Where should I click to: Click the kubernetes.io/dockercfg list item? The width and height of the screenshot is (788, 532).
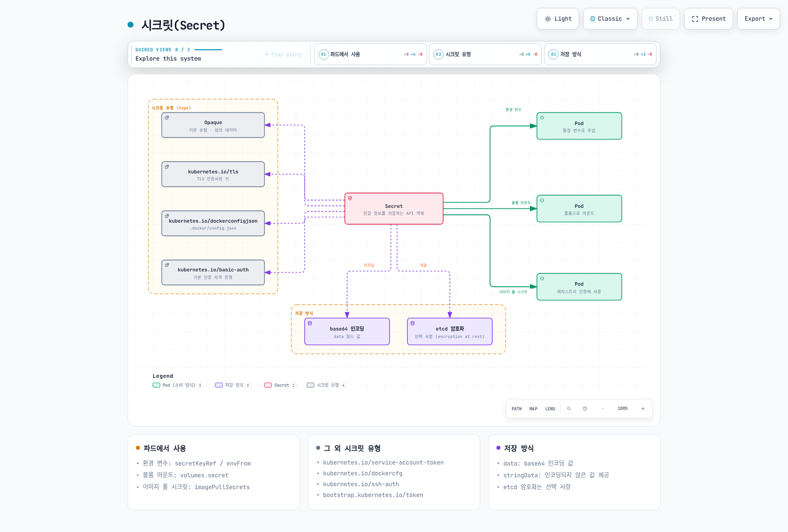362,473
